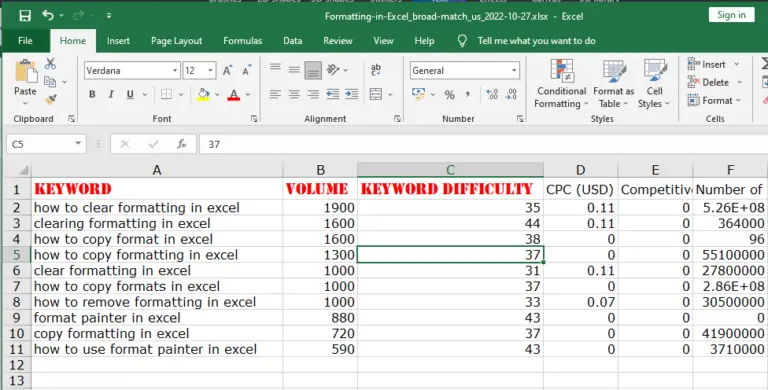Select Top Align icon

[275, 67]
